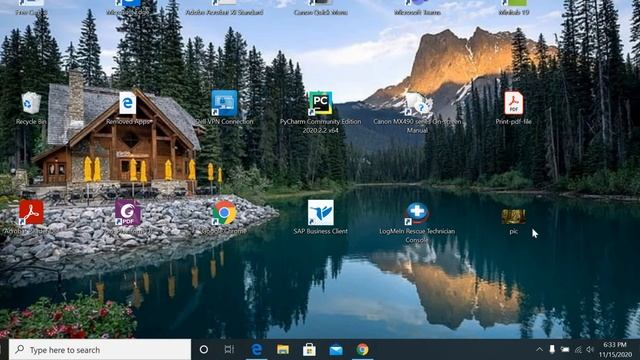Open the Mail app from taskbar
The image size is (640, 360).
tap(336, 349)
